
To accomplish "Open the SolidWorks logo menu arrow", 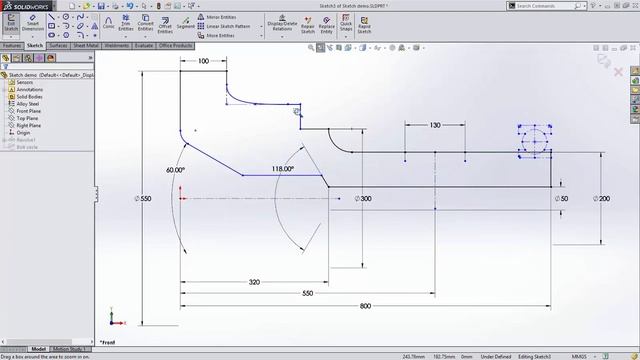I will (53, 6).
